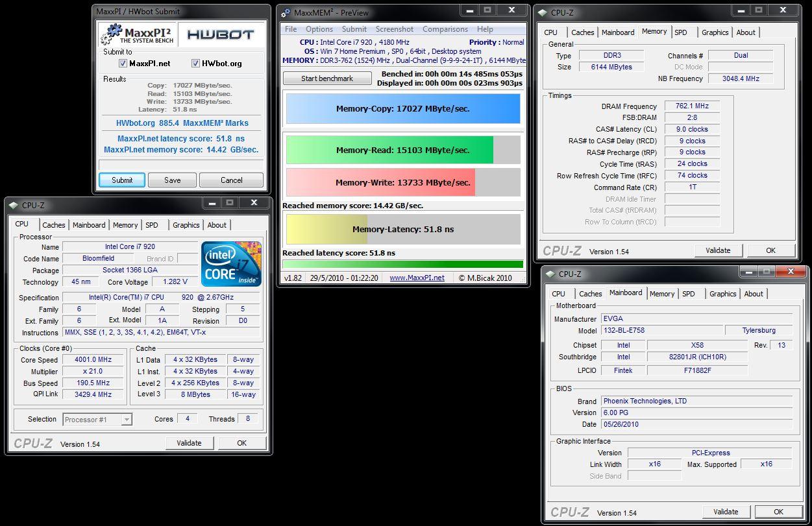Switch to CPU tab in CPU-Z Mainboard window

pyautogui.click(x=559, y=294)
